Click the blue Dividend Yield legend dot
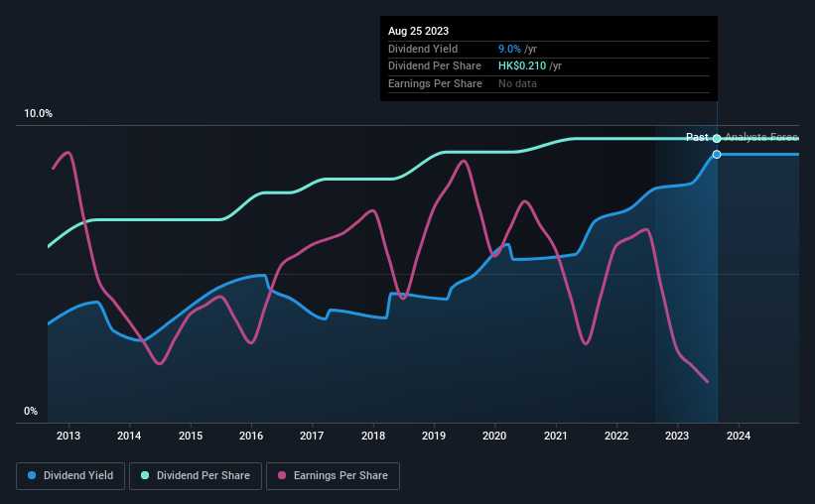 click(x=32, y=475)
